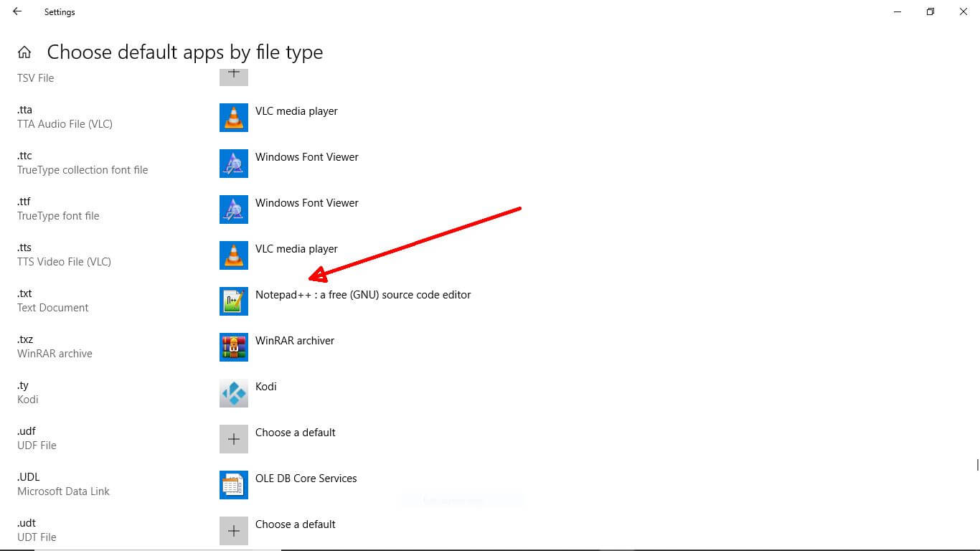Screen dimensions: 980x551
Task: Change VLC media player default for .tta
Action: 296,111
